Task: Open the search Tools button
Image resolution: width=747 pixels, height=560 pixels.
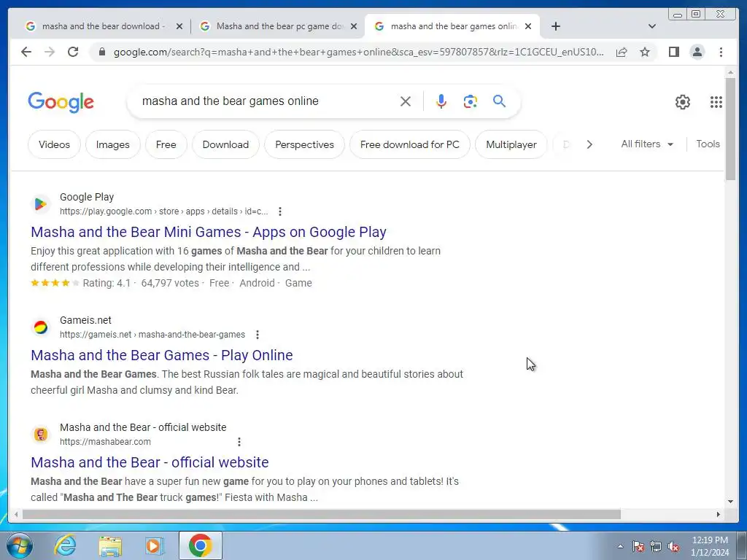Action: point(708,144)
